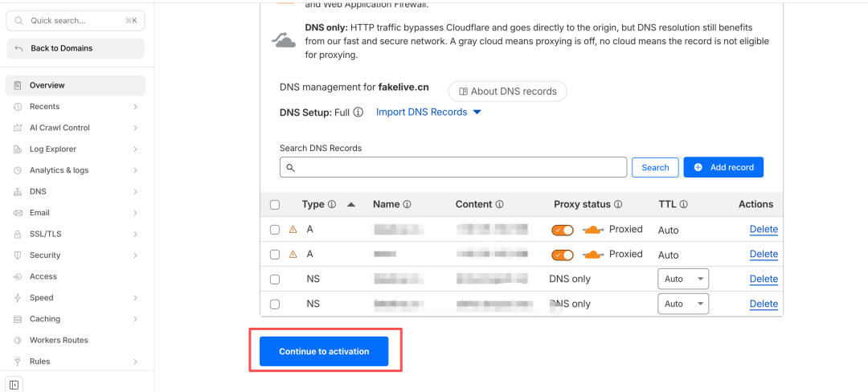The width and height of the screenshot is (868, 392).
Task: Click the warning triangle on second A record
Action: point(293,255)
